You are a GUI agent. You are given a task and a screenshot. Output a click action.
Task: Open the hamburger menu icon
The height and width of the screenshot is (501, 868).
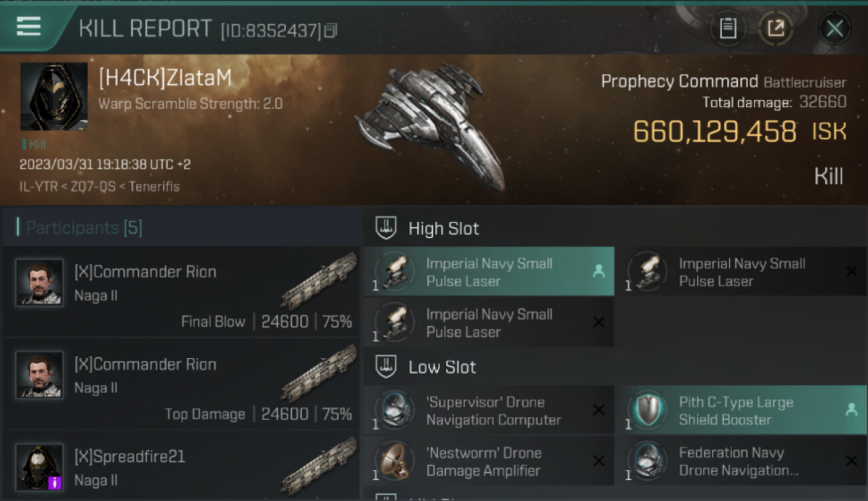tap(28, 26)
